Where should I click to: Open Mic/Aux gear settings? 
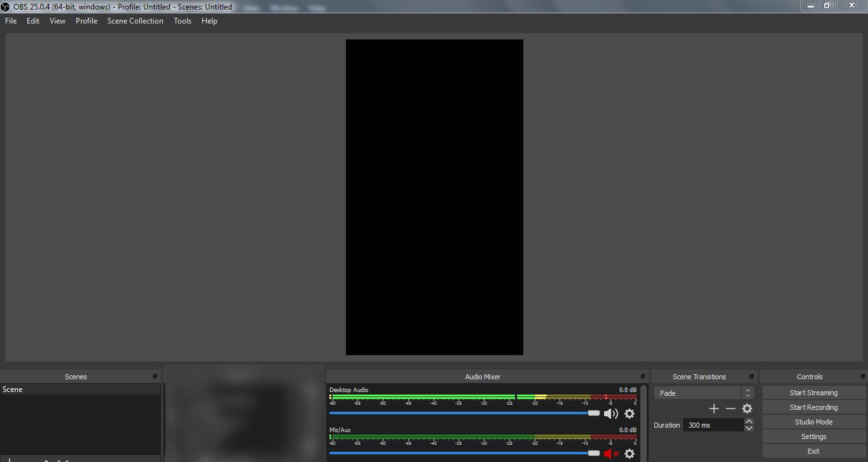630,454
